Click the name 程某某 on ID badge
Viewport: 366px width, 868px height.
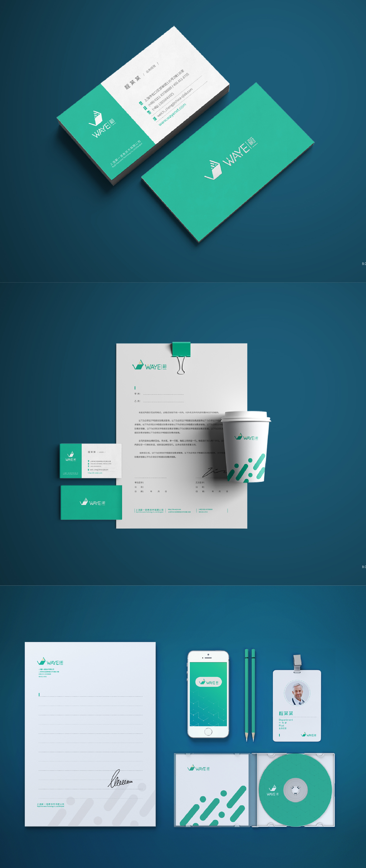point(286,713)
